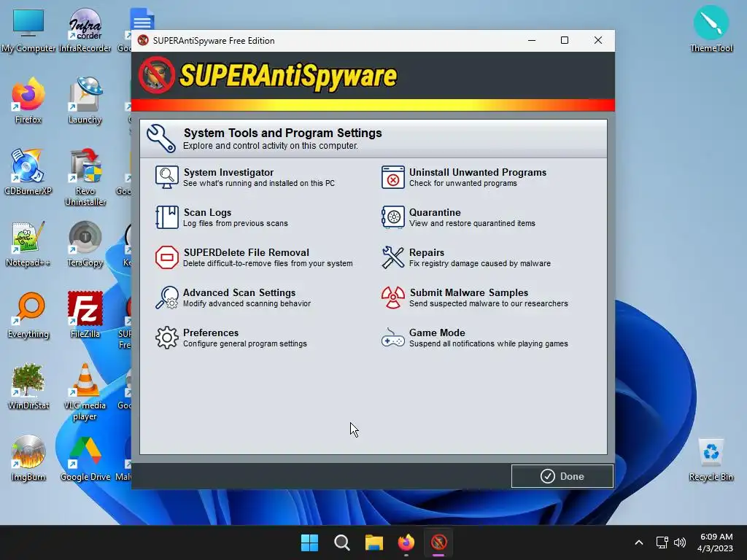747x560 pixels.
Task: Select ImgBurn desktop icon
Action: [28, 458]
